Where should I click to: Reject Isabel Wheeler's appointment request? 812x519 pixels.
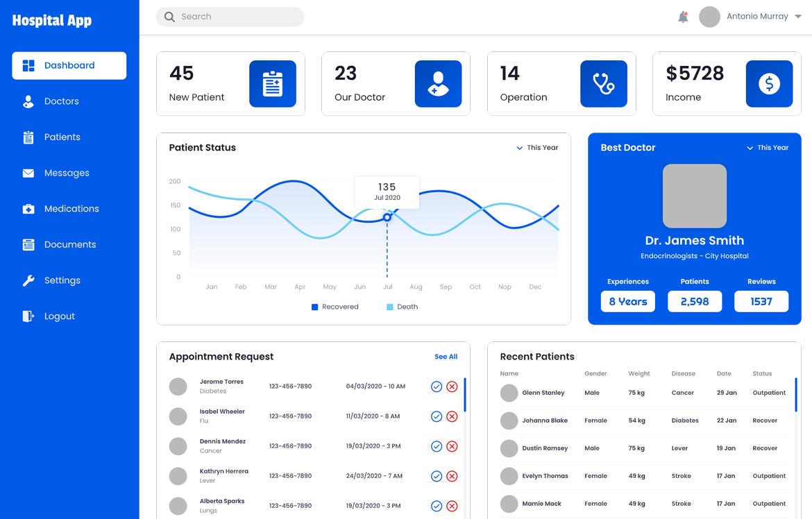click(x=452, y=416)
